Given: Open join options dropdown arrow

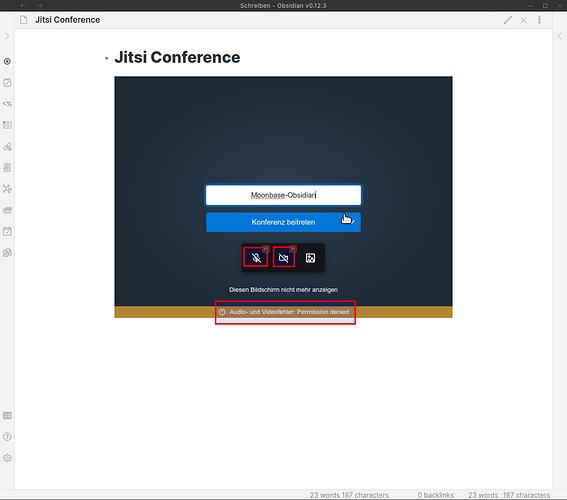Looking at the screenshot, I should tap(353, 222).
